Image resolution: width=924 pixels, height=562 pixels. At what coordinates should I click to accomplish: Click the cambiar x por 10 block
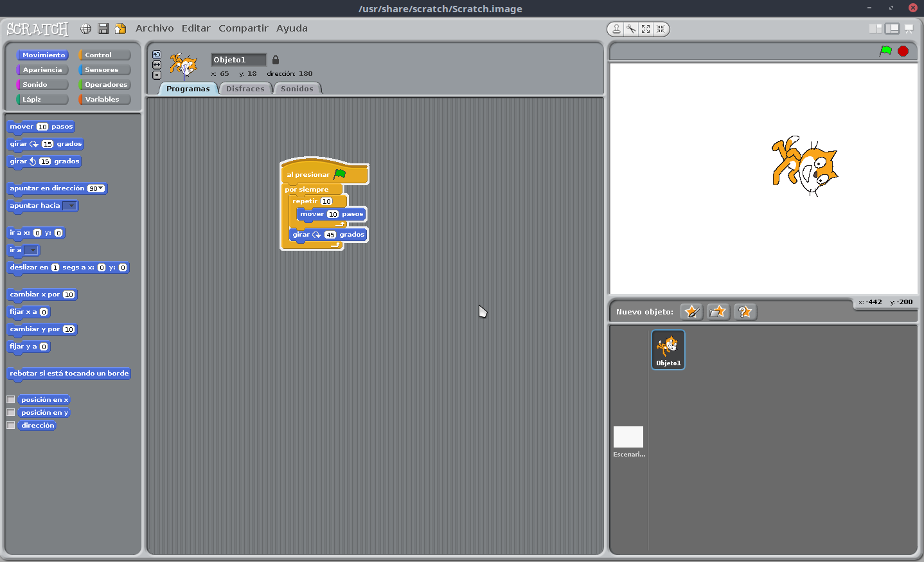pyautogui.click(x=42, y=295)
